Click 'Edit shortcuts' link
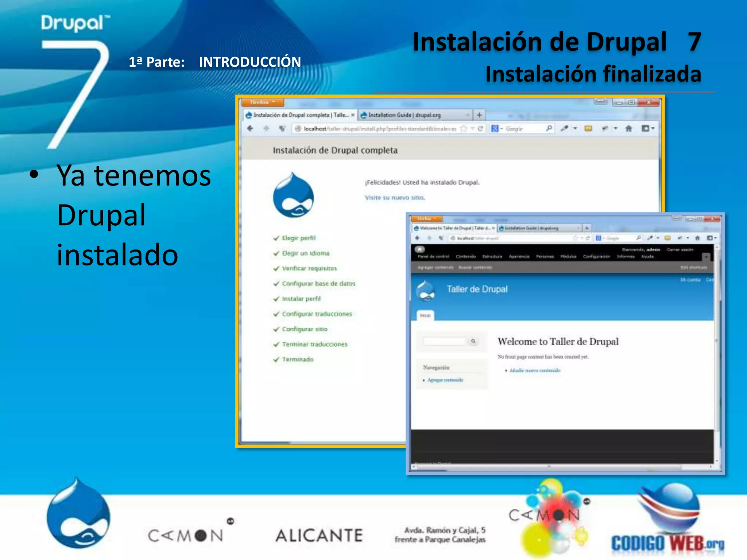Image resolution: width=747 pixels, height=560 pixels. [x=693, y=268]
